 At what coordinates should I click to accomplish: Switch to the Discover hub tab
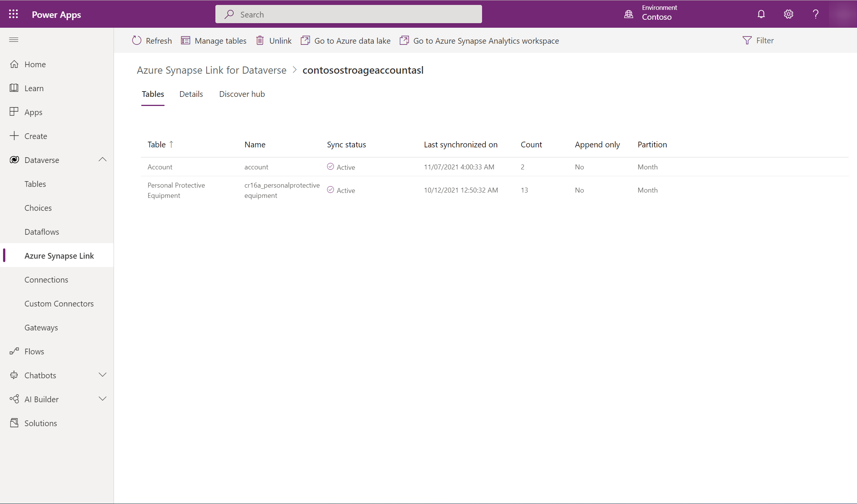coord(242,93)
